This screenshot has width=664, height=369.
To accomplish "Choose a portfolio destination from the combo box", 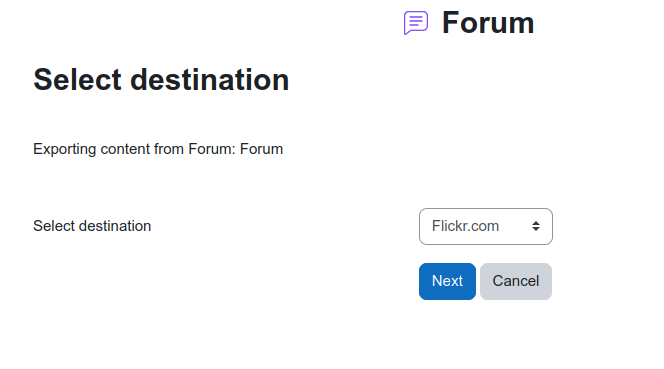I will [486, 226].
